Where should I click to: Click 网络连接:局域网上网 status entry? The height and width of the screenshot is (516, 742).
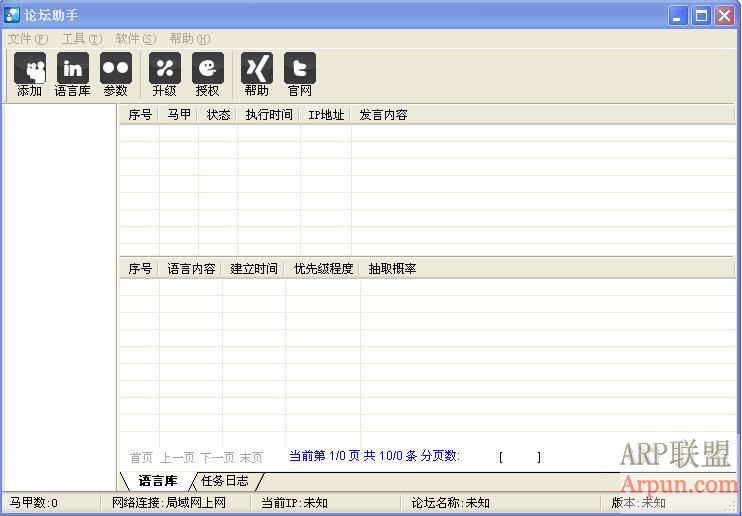169,503
